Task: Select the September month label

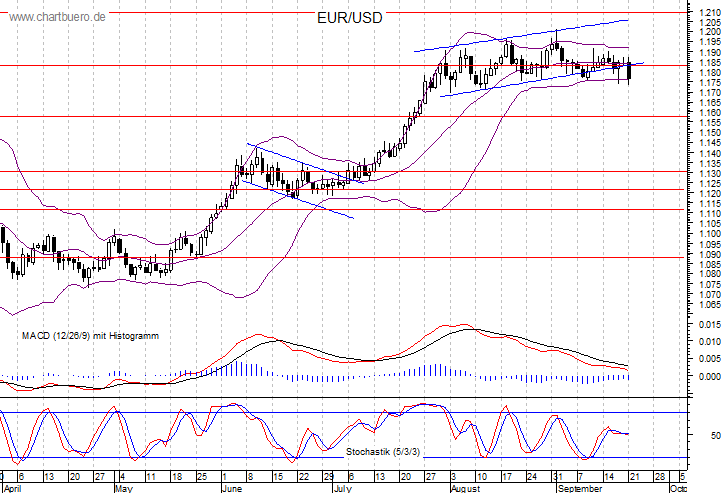Action: click(x=579, y=489)
